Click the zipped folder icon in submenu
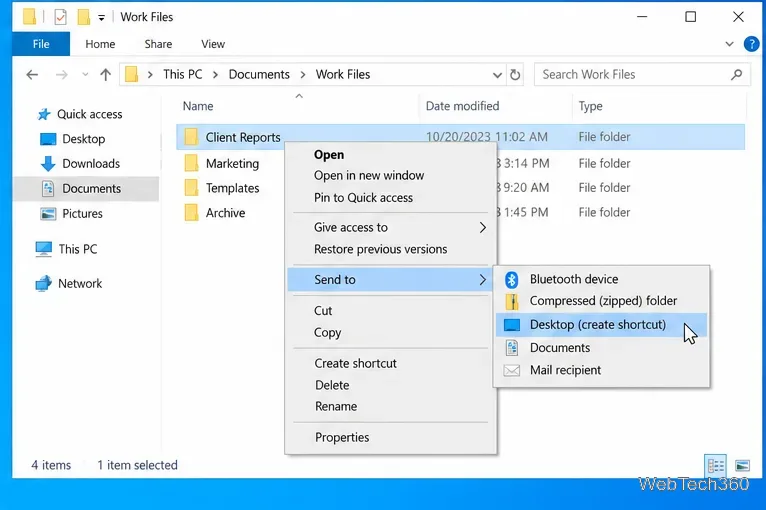Screen dimensions: 766x510 click(x=511, y=301)
